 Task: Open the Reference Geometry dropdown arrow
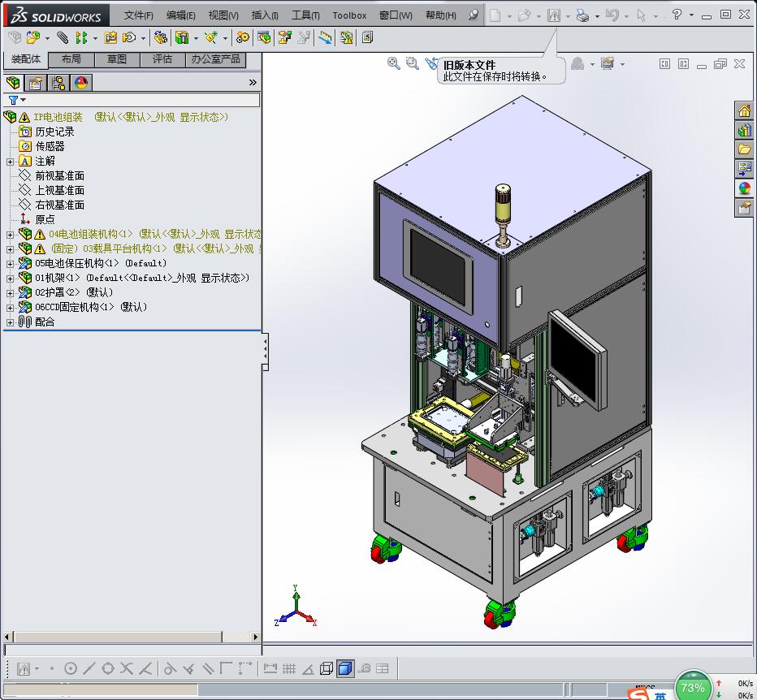coord(225,38)
